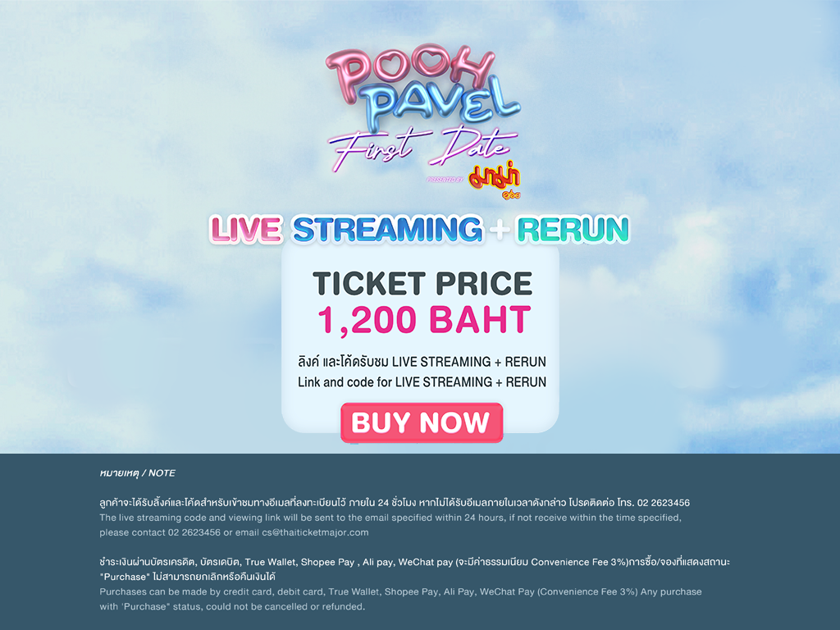Screen dimensions: 840x630
Task: Click the English 'live streaming code' note sentence
Action: [x=390, y=525]
